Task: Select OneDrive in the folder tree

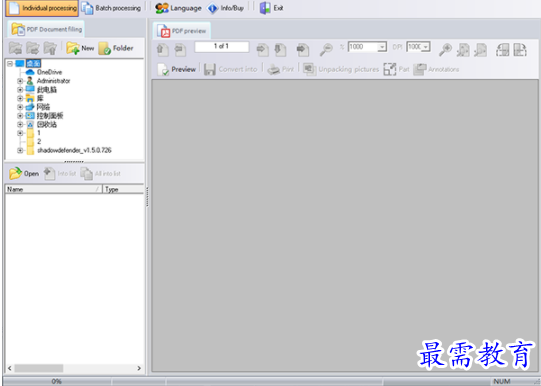Action: [x=49, y=72]
